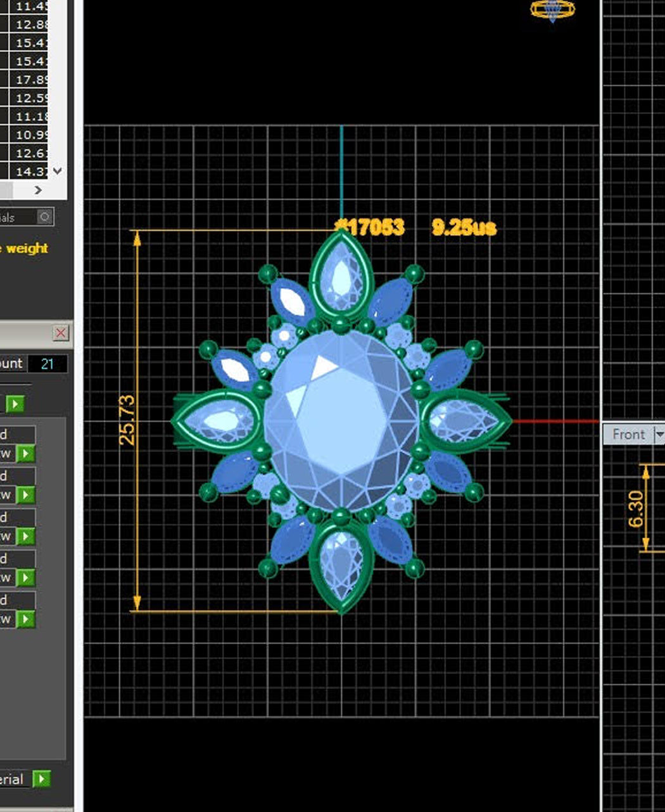Click the #17053 model number annotation
The height and width of the screenshot is (812, 665).
(x=370, y=227)
